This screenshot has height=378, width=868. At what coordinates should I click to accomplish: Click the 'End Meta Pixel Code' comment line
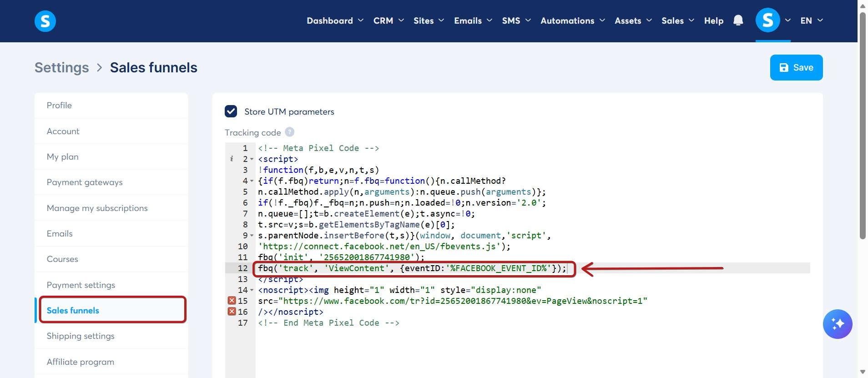pyautogui.click(x=328, y=323)
